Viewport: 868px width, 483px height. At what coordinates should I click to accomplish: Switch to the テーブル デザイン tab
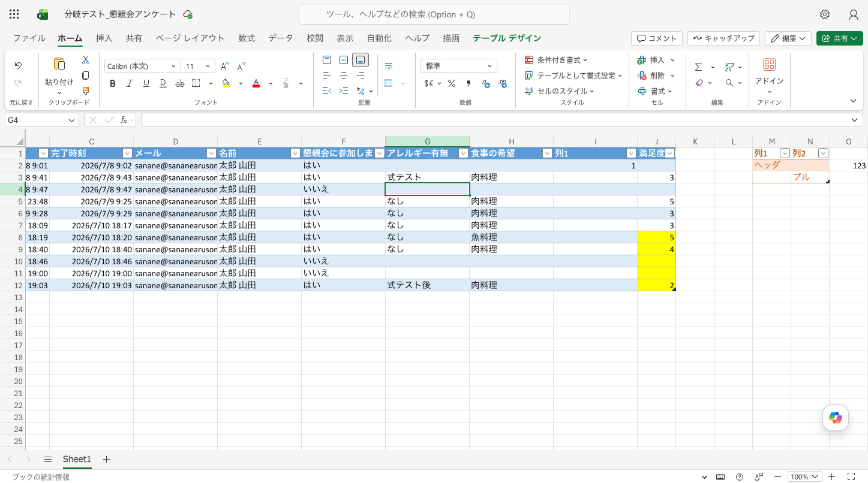tap(507, 38)
